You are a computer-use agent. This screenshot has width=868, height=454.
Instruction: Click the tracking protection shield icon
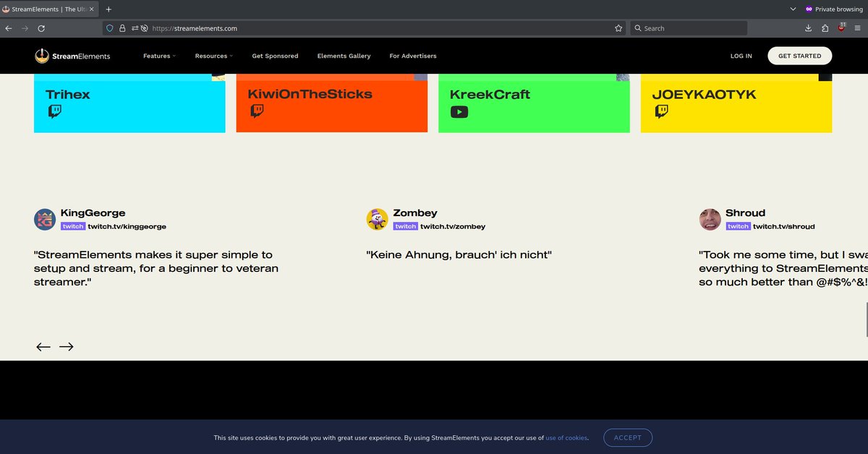(110, 28)
